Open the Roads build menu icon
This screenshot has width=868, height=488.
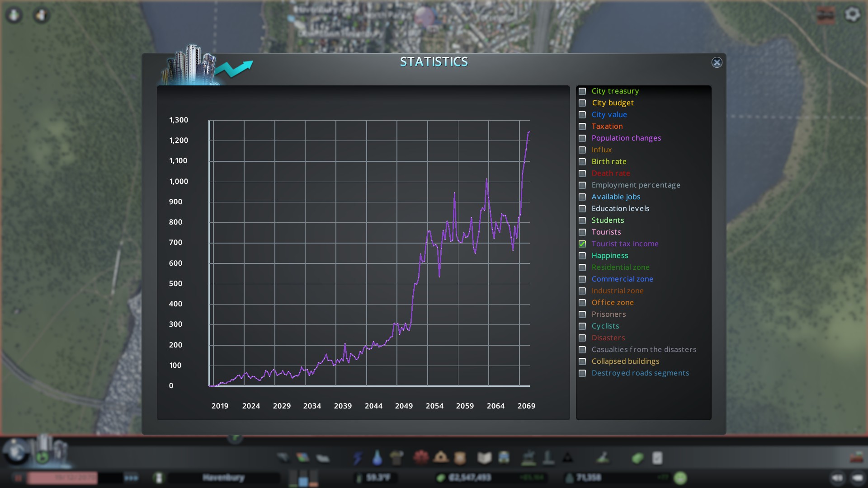coord(283,458)
